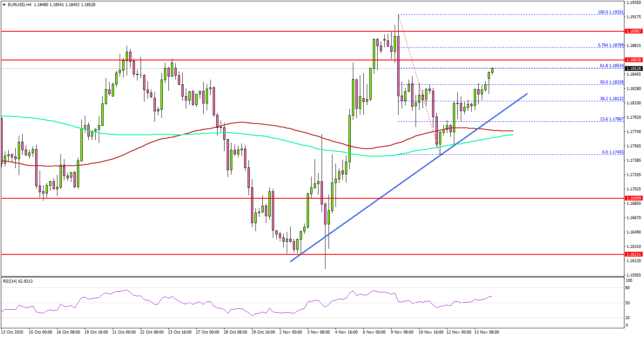644x337 pixels.
Task: Select the resistance price label 1.18987
Action: tap(633, 31)
